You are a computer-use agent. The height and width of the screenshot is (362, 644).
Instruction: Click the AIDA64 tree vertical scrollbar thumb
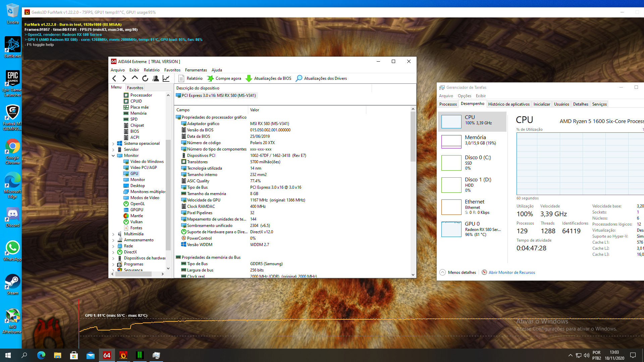coord(168,194)
